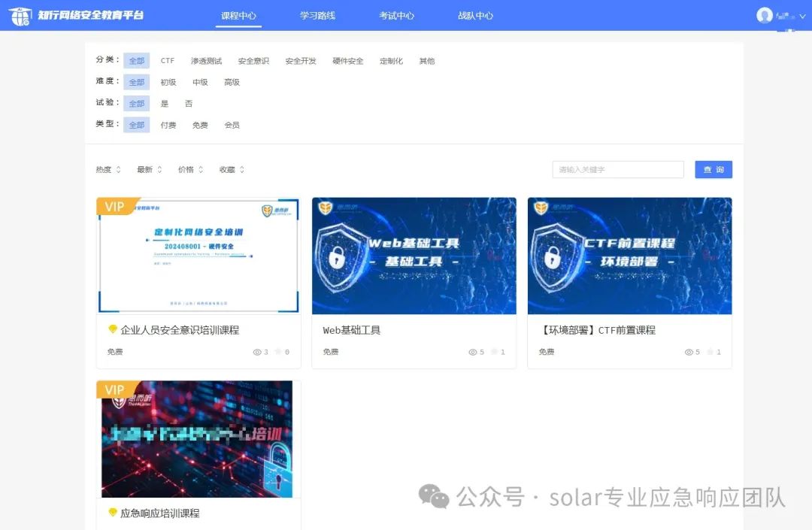Filter courses by 渗透测试 category

click(206, 61)
